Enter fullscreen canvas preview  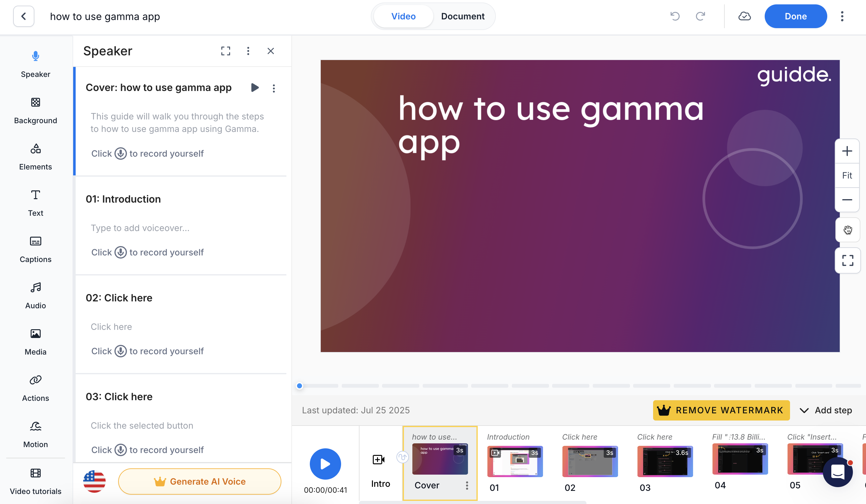tap(848, 260)
